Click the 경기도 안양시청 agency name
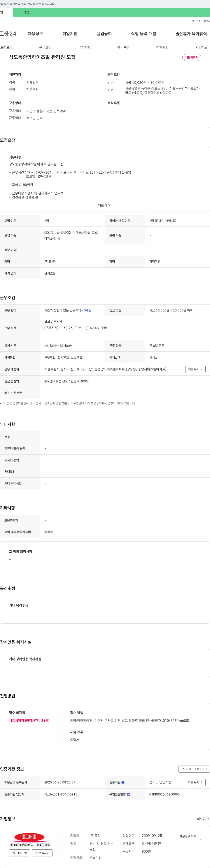Viewport: 210px width, 868px height. [160, 782]
